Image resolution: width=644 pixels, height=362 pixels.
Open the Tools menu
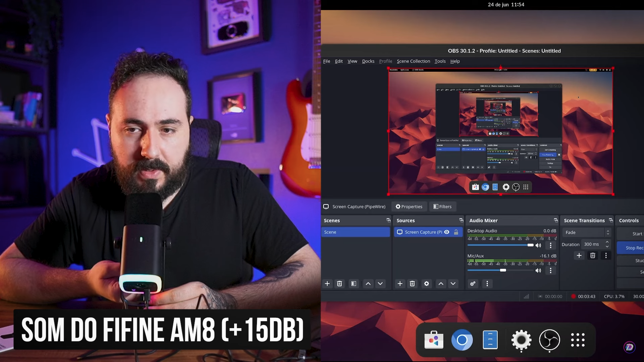[x=440, y=61]
